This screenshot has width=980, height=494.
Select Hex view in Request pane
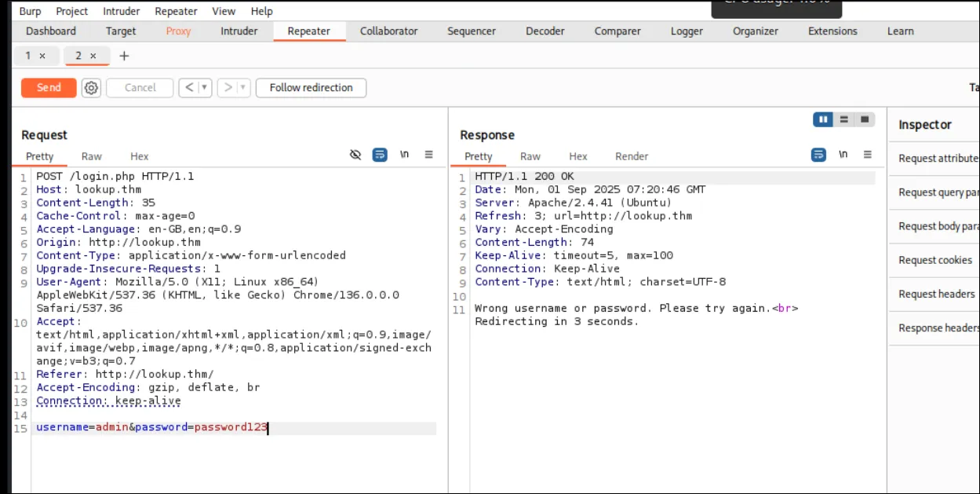coord(140,156)
